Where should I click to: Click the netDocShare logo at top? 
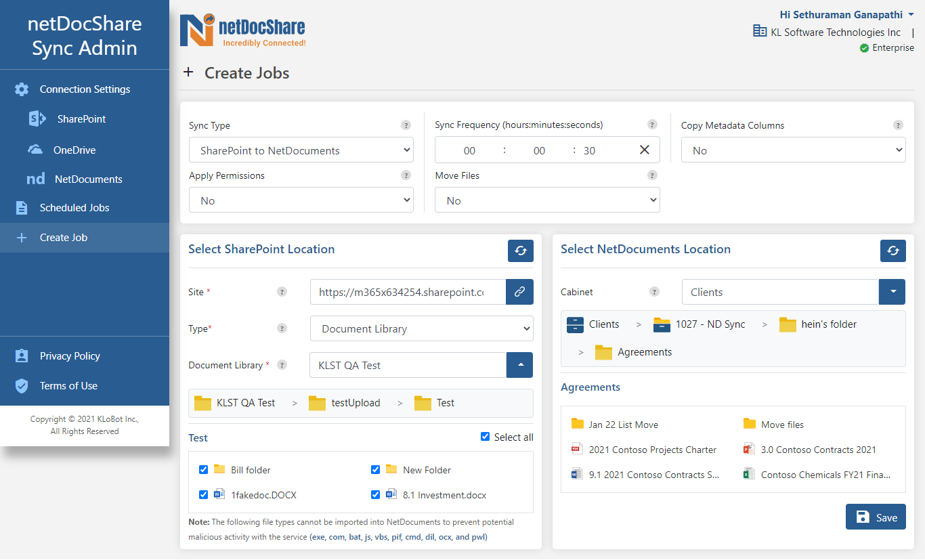tap(242, 32)
